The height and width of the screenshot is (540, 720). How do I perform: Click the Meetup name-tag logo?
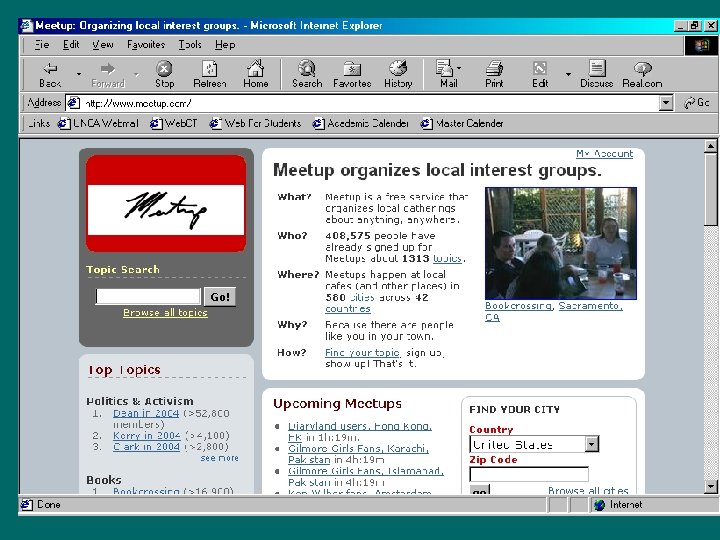pyautogui.click(x=166, y=203)
